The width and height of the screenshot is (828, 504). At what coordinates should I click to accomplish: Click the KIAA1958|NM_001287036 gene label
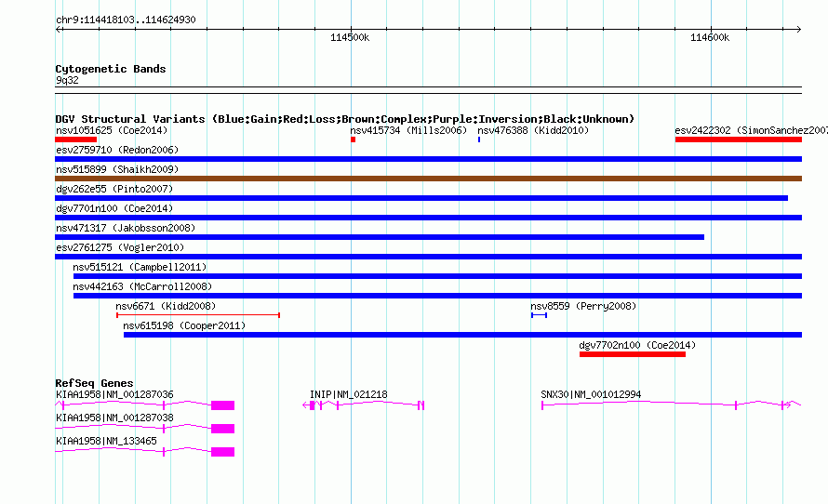pos(114,394)
